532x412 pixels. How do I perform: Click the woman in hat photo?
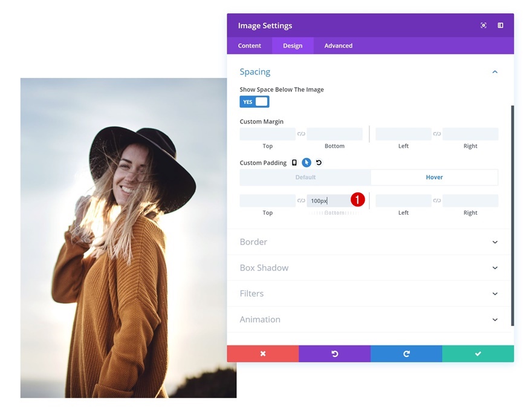[x=128, y=238]
